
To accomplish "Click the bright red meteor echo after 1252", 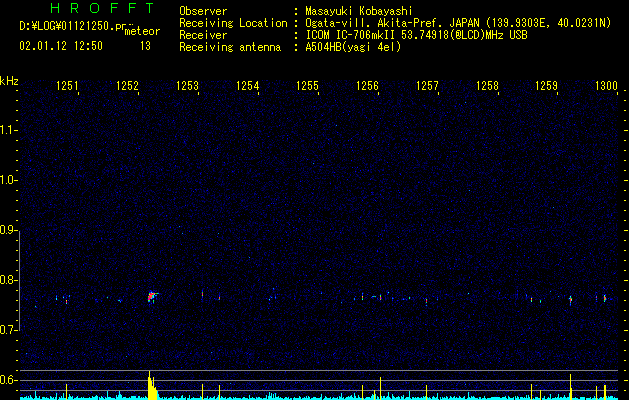I will (152, 297).
